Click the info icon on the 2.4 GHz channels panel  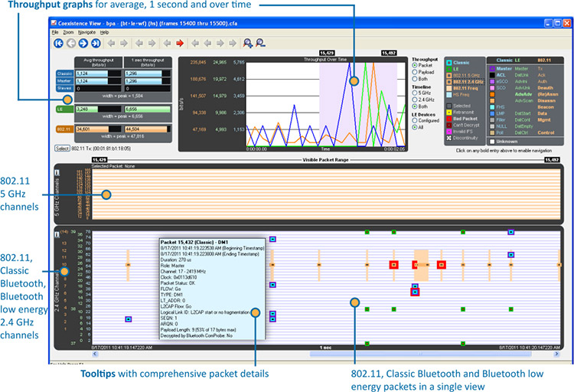point(55,234)
